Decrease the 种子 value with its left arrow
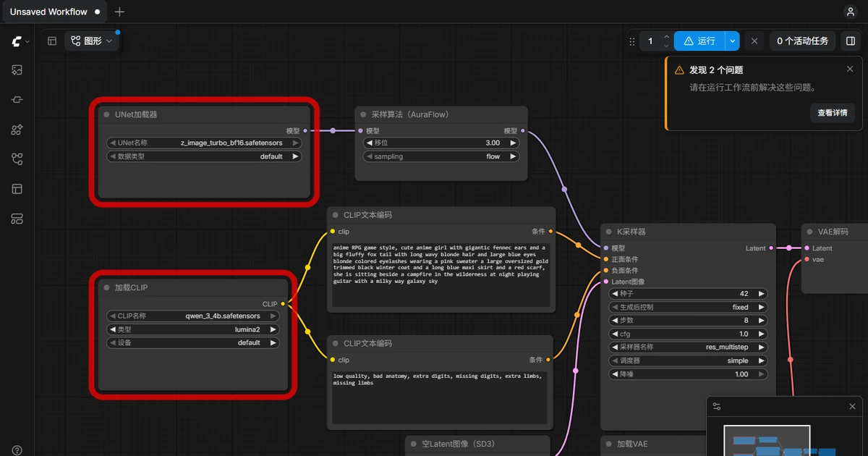The image size is (868, 456). coord(616,294)
